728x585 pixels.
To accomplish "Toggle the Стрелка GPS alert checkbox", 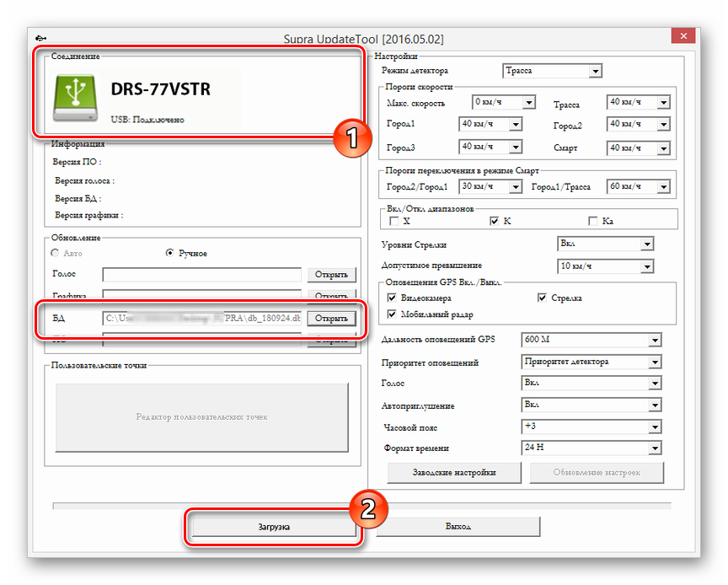I will coord(542,298).
